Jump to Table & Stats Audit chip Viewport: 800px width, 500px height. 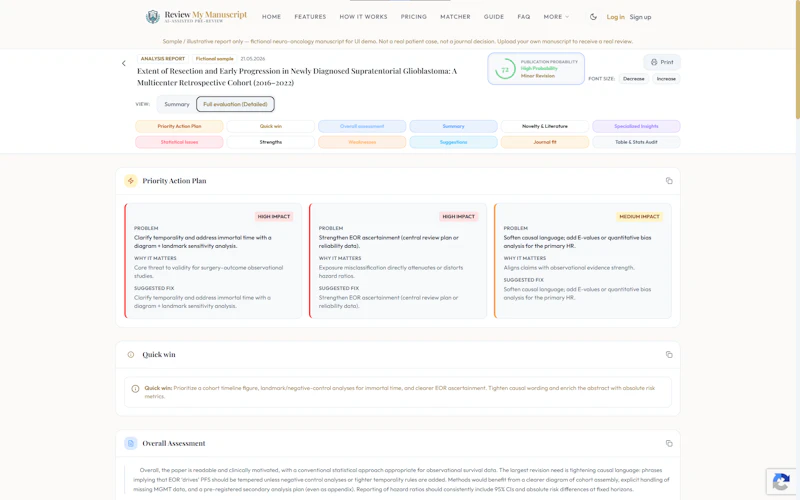tap(636, 142)
